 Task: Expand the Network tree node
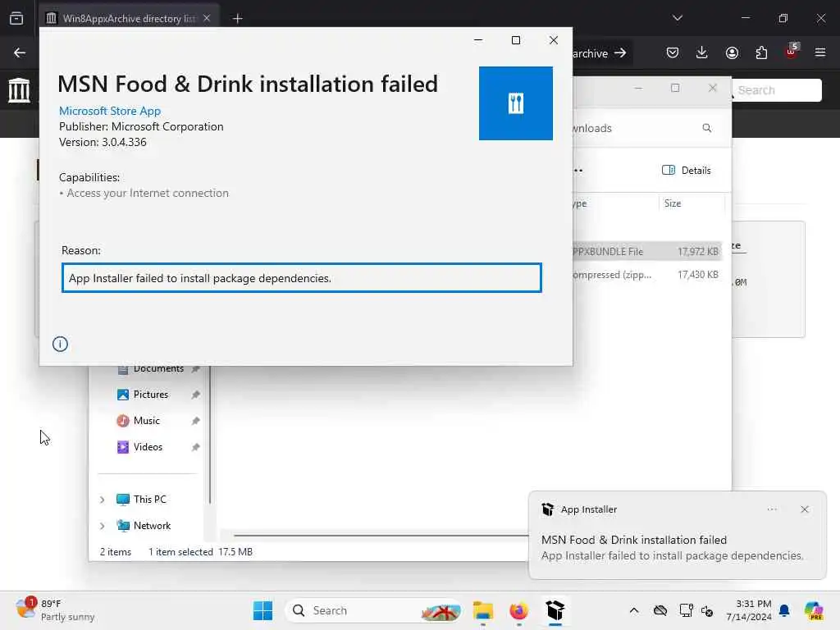coord(102,526)
